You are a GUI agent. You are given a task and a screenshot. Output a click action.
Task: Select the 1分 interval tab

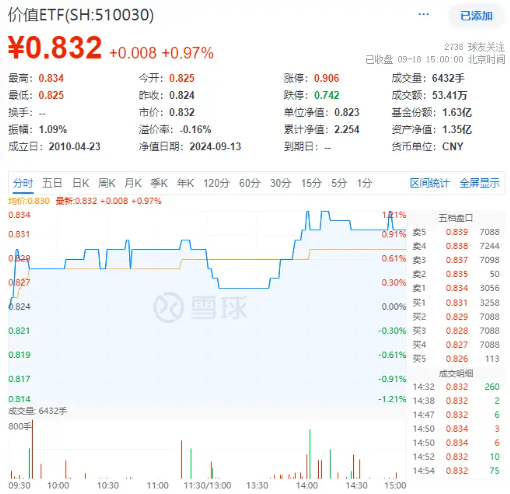364,183
